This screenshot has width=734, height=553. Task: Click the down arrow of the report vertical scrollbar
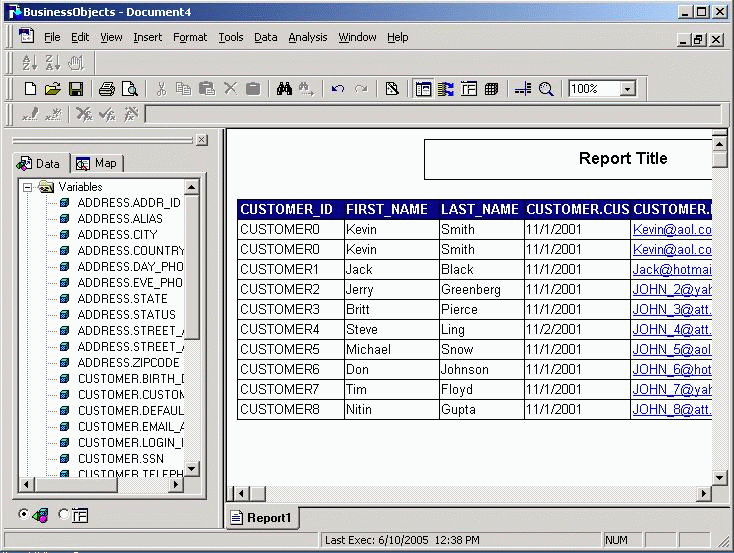pos(719,478)
